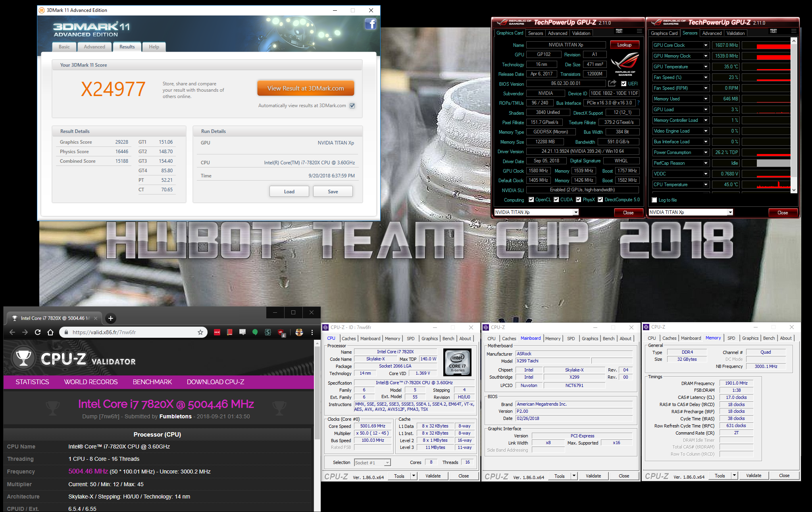Click the Lookup button in GPU-Z
The image size is (812, 512).
click(x=624, y=45)
